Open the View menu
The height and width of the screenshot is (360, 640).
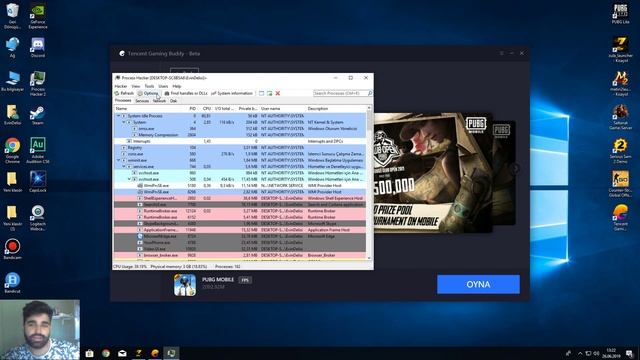click(136, 86)
